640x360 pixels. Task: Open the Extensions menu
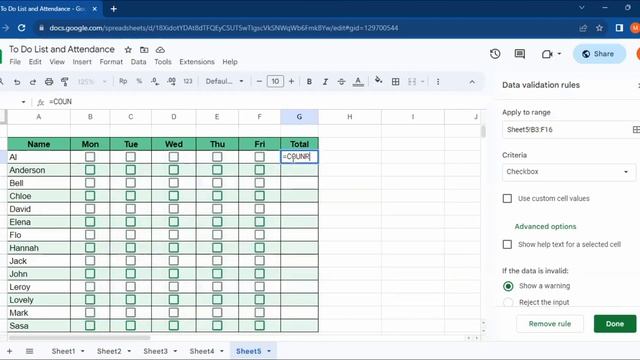[x=197, y=62]
